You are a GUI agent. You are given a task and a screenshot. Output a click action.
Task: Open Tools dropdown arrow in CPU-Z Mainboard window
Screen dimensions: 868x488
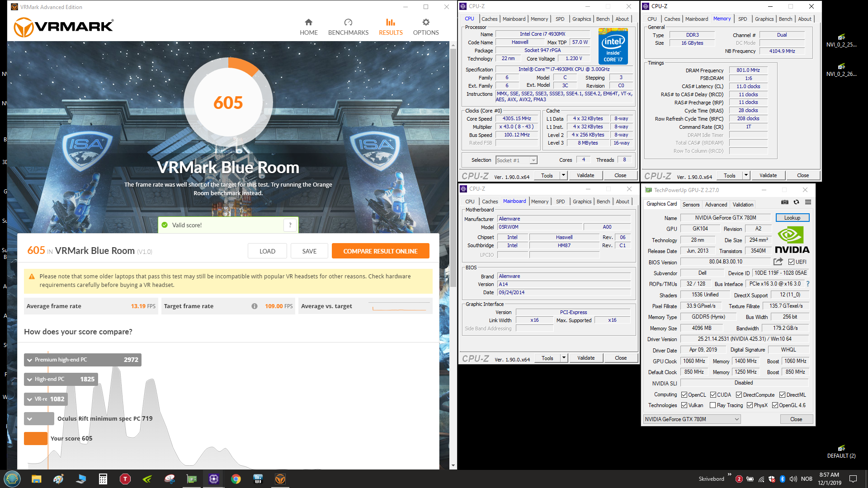click(x=564, y=358)
